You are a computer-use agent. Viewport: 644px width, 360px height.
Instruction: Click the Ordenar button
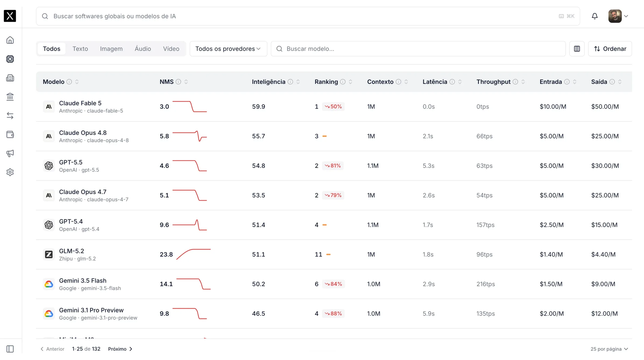[610, 49]
